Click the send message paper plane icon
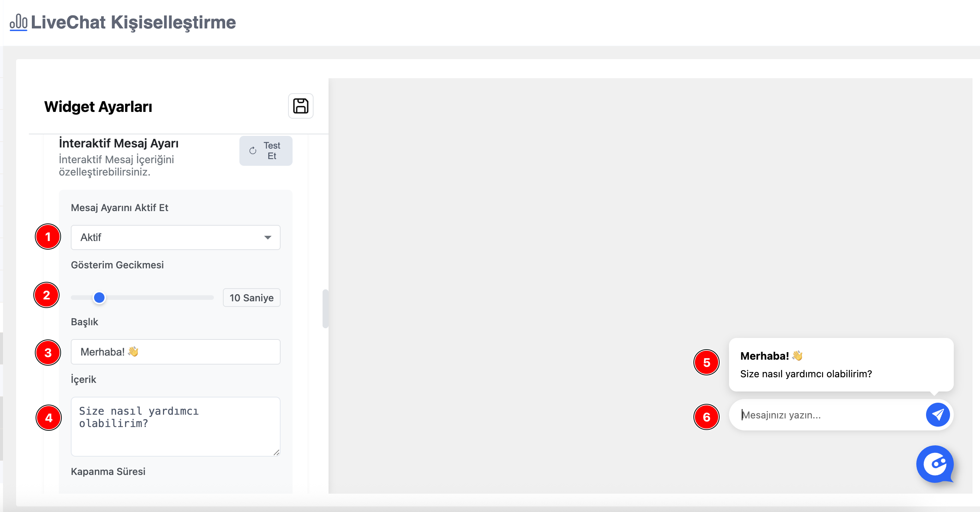This screenshot has height=512, width=980. 937,415
